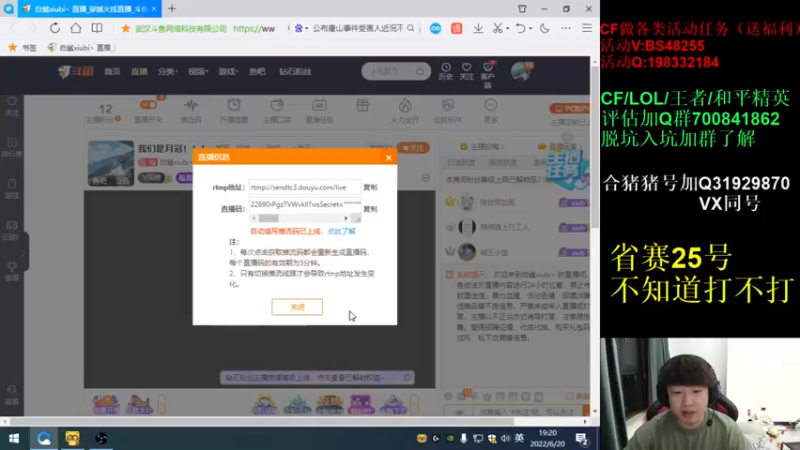The height and width of the screenshot is (450, 800).
Task: Open the Windows Start menu
Action: (x=14, y=438)
